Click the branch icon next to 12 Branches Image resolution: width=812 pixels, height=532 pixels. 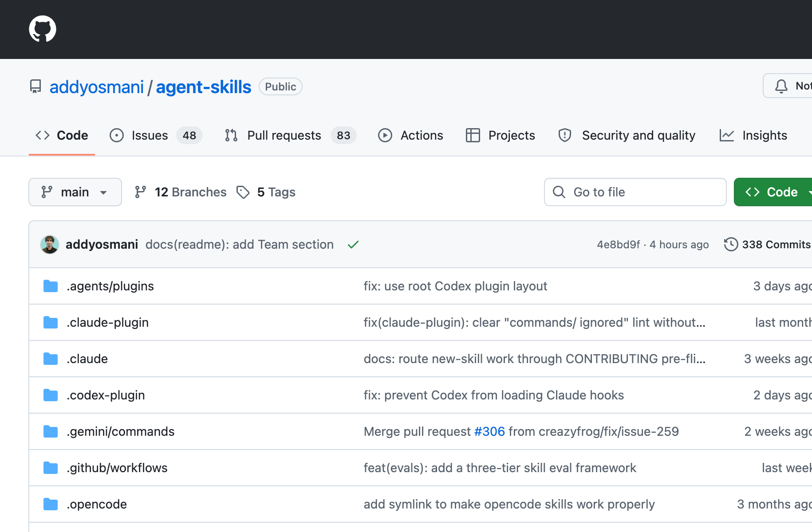click(141, 192)
